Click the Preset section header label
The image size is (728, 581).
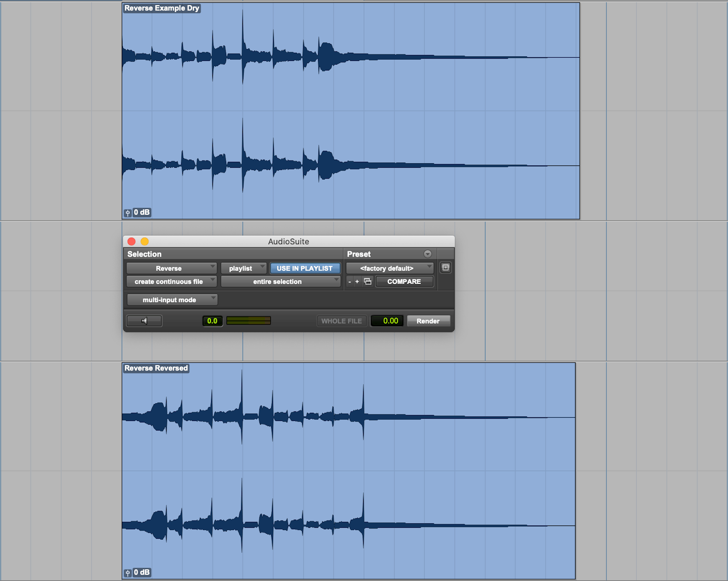pyautogui.click(x=359, y=254)
